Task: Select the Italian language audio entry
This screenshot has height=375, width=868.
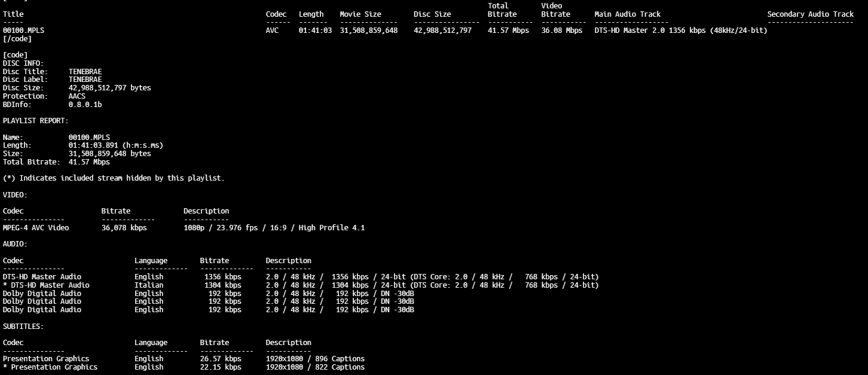Action: (149, 285)
